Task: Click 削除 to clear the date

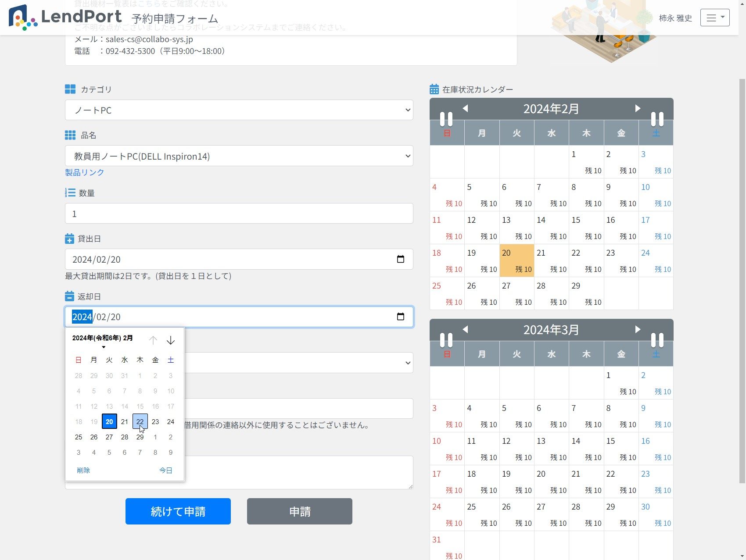Action: pos(83,470)
